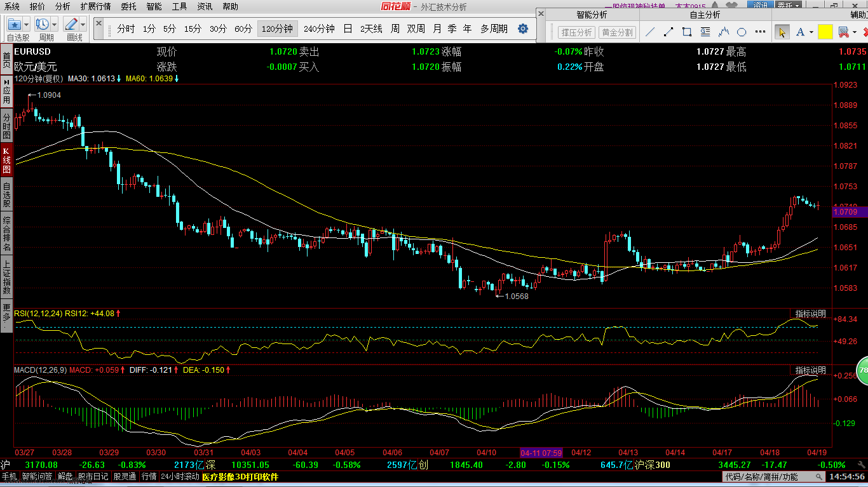Viewport: 868px width, 487px height.
Task: Open 股市日记 in bottom bar
Action: (92, 476)
